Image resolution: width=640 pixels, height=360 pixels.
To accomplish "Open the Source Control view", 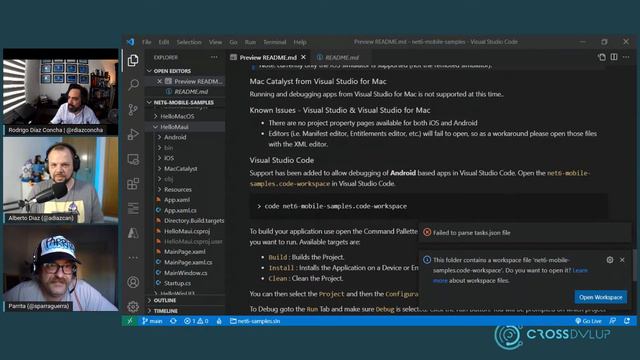I will (133, 109).
